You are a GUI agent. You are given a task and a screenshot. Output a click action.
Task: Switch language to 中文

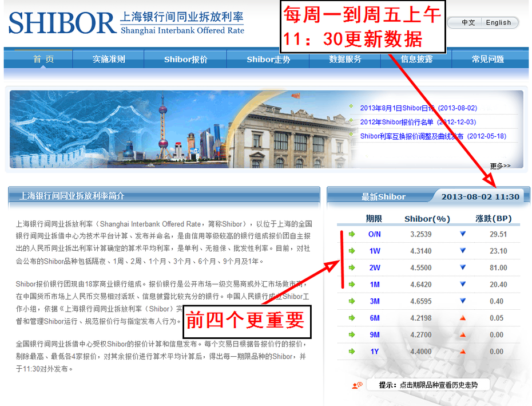click(468, 23)
